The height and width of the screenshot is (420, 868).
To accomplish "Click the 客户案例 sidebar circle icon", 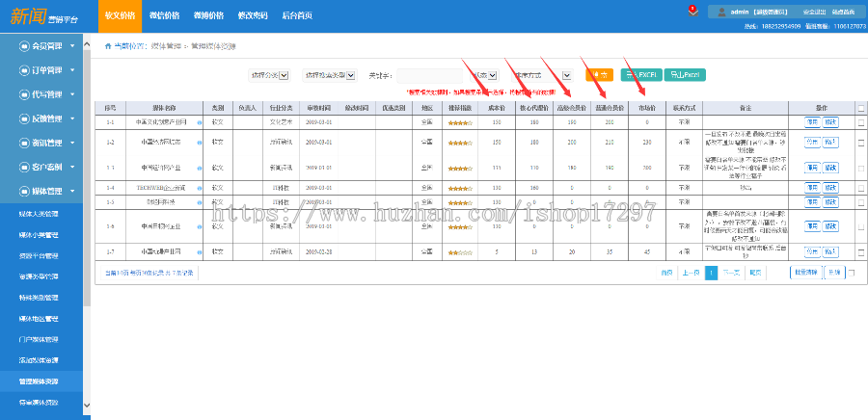I will pyautogui.click(x=24, y=167).
